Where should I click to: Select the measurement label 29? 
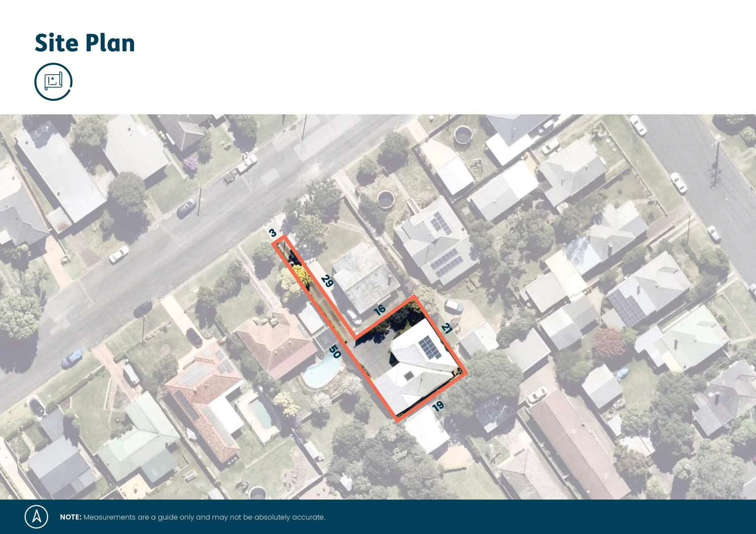(x=328, y=281)
